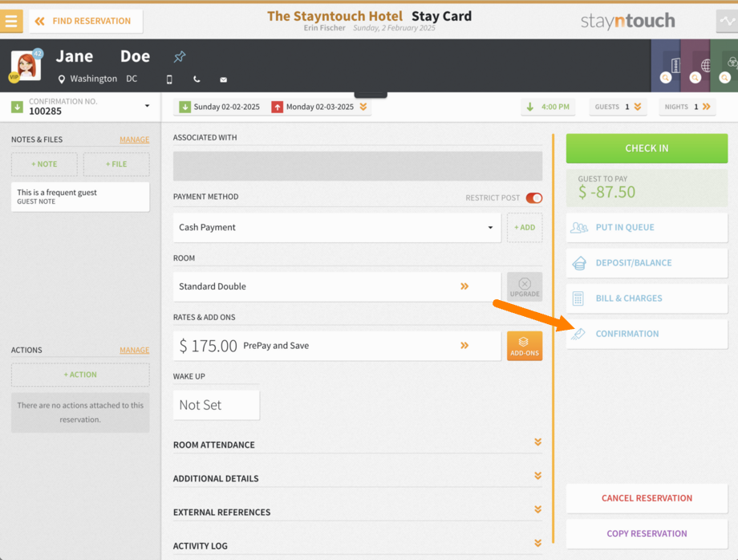Click Jane Doe's guest avatar

coord(26,66)
